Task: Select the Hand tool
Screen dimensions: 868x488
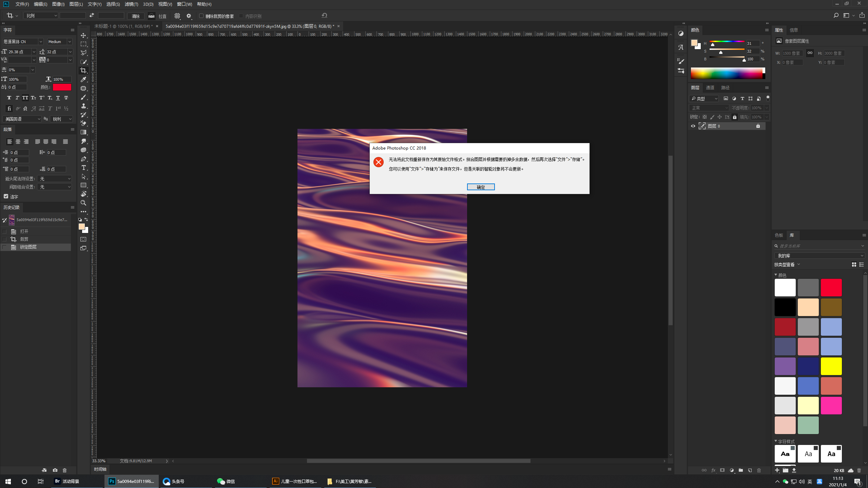Action: point(83,194)
